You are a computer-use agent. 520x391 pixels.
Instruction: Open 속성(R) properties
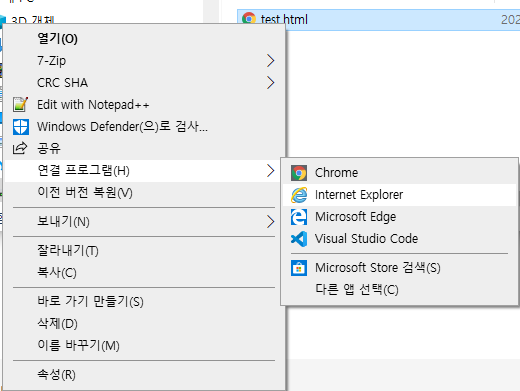click(144, 375)
